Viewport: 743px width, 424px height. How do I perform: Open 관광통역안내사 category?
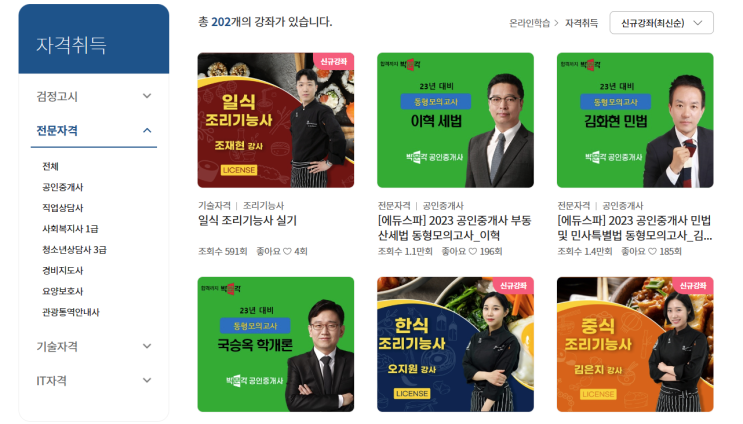point(71,312)
